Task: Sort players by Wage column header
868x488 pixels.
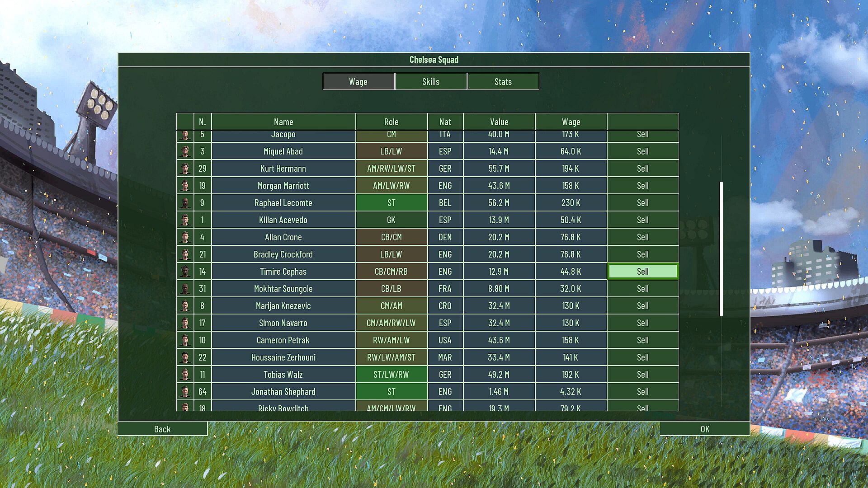Action: point(571,122)
